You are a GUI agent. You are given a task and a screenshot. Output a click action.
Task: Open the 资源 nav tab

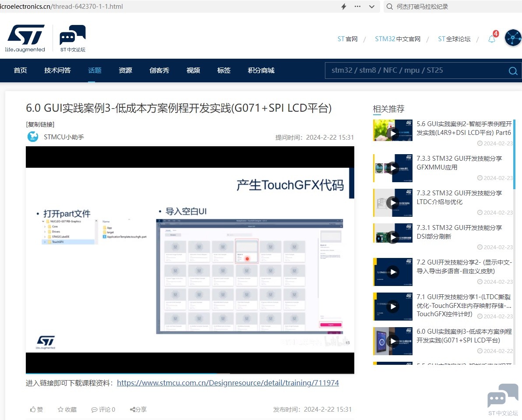pyautogui.click(x=126, y=70)
